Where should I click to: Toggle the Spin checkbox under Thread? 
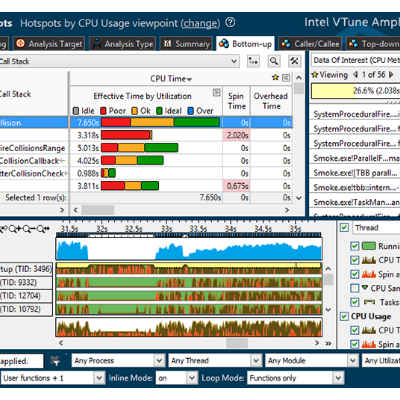click(355, 274)
